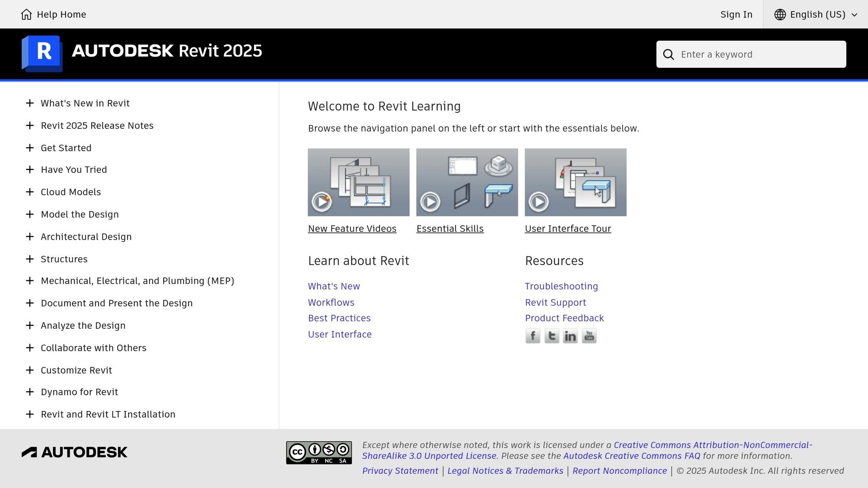Click Sign In

tap(736, 14)
